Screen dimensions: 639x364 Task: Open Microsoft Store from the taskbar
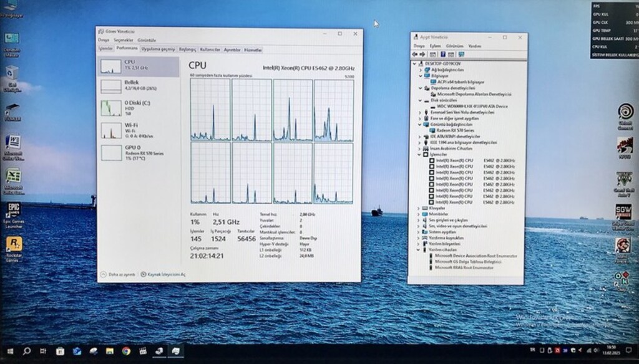coord(60,351)
